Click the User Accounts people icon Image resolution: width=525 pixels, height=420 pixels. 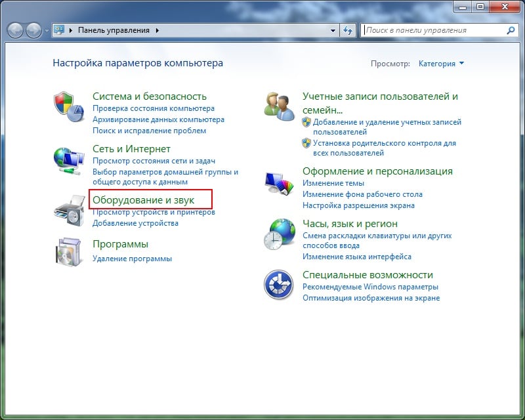coord(280,105)
